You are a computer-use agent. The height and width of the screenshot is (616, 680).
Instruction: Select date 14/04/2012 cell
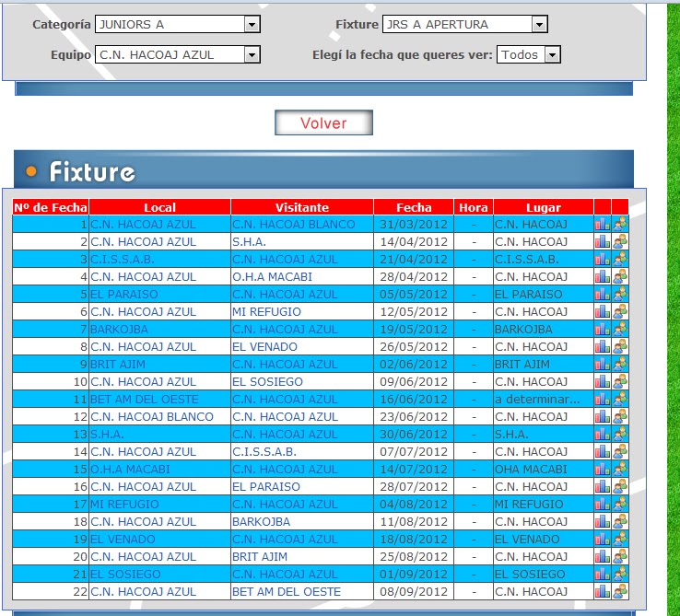(414, 241)
